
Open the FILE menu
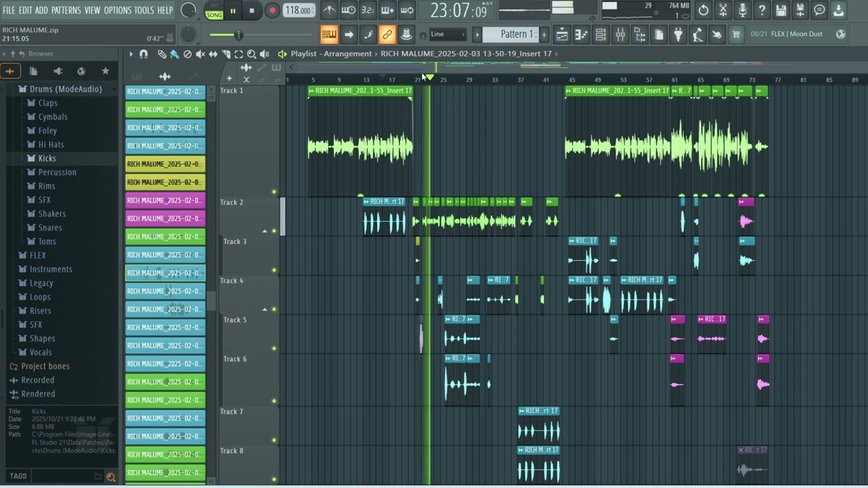tap(9, 10)
